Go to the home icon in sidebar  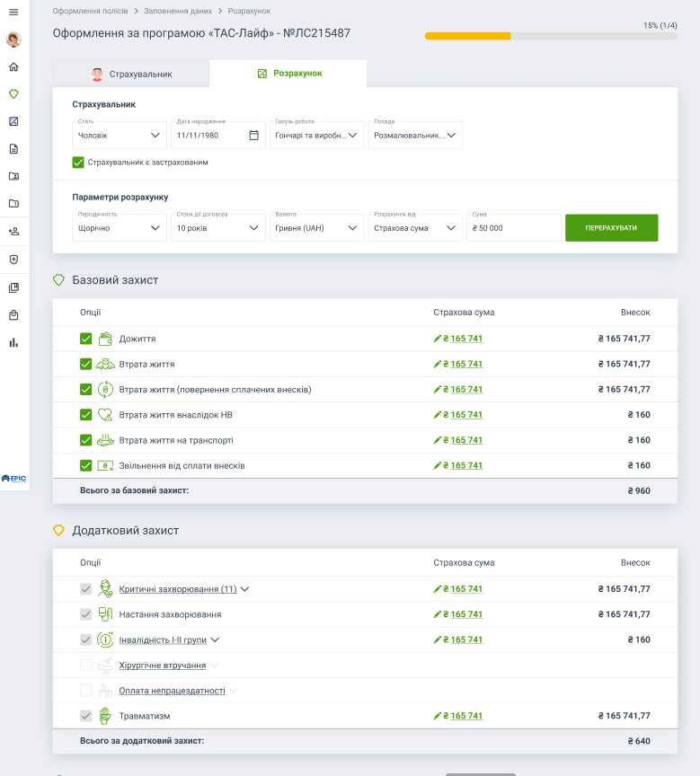(13, 67)
